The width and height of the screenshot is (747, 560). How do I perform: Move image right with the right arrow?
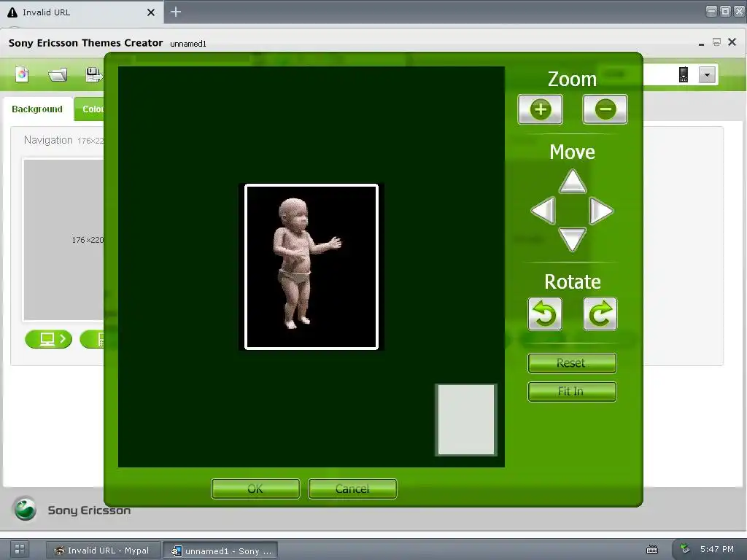click(601, 211)
